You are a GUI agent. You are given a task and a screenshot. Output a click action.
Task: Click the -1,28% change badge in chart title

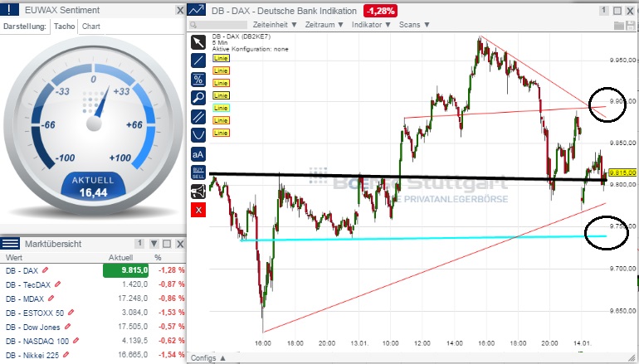click(380, 11)
